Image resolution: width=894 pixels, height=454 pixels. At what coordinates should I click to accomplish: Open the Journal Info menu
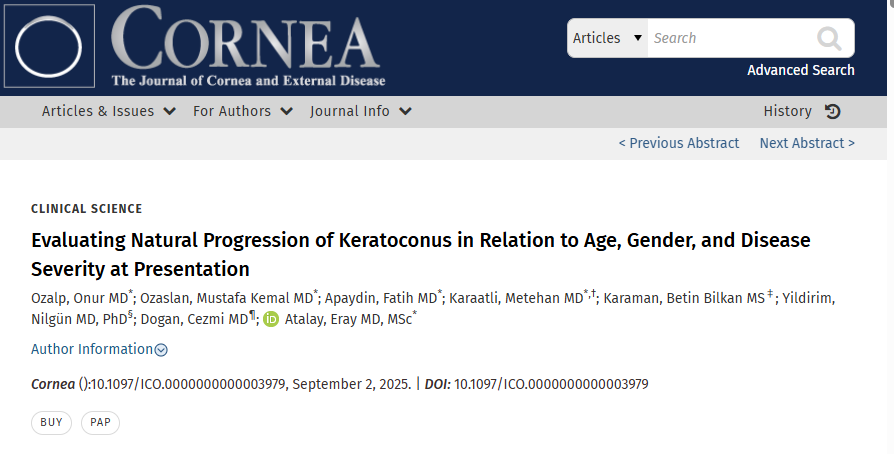(360, 111)
